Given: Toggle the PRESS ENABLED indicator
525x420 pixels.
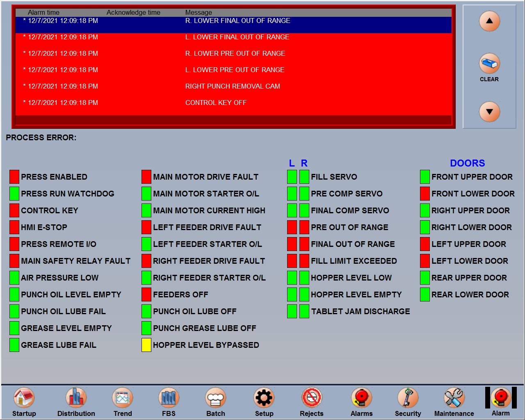Looking at the screenshot, I should point(14,176).
